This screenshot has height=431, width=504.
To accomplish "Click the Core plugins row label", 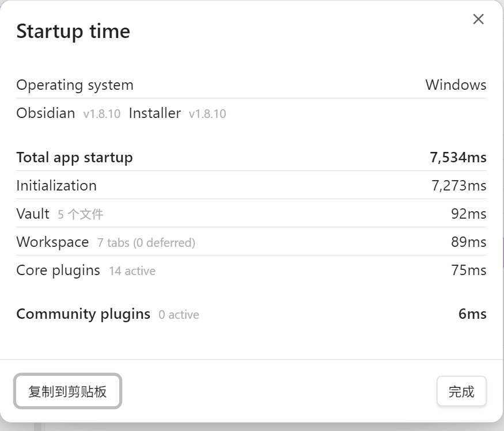I will (x=58, y=270).
